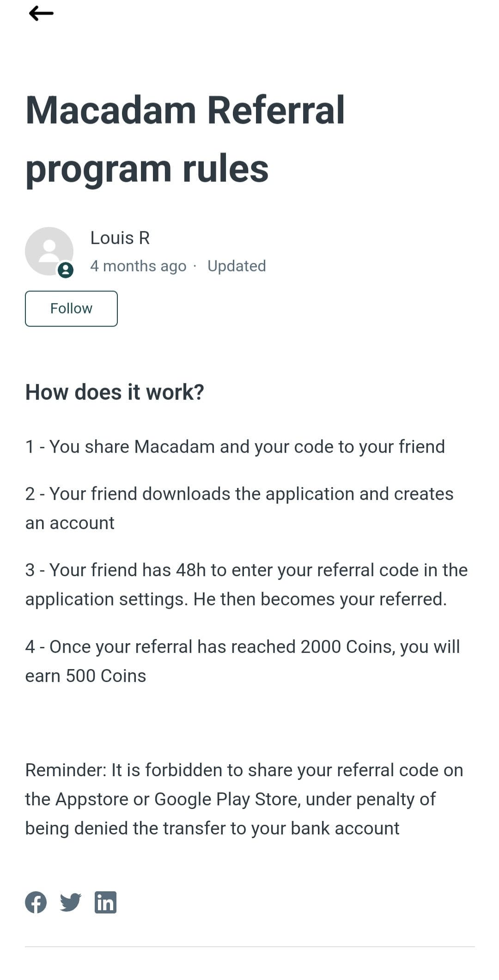499x980 pixels.
Task: Tap the divider line below the share icons
Action: click(250, 947)
